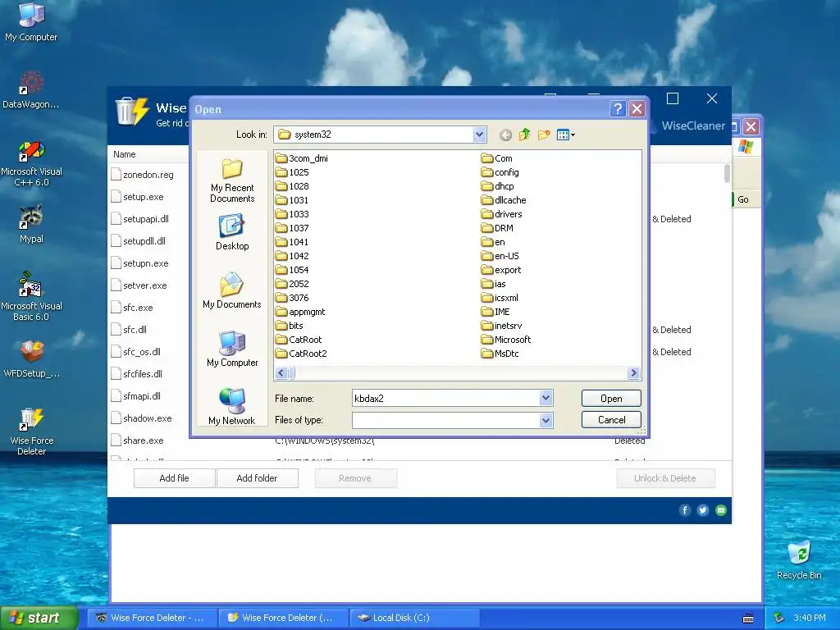Expand the Look in dropdown
Image resolution: width=840 pixels, height=630 pixels.
point(479,135)
